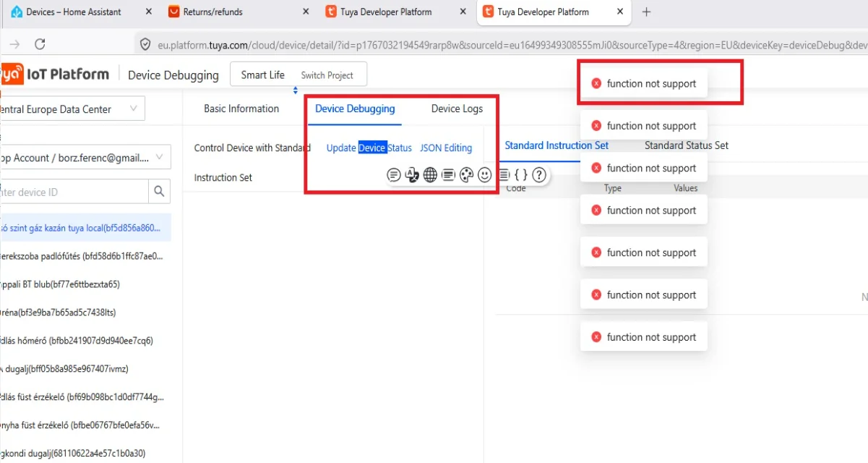Screen dimensions: 868x463
Task: Select the Standard Instruction Set tab
Action: tap(557, 145)
